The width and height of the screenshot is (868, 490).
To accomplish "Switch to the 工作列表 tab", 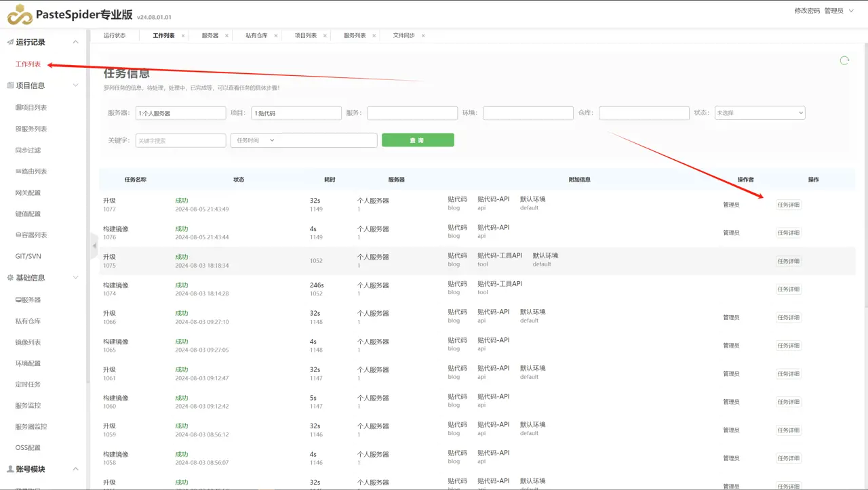I will [x=163, y=36].
